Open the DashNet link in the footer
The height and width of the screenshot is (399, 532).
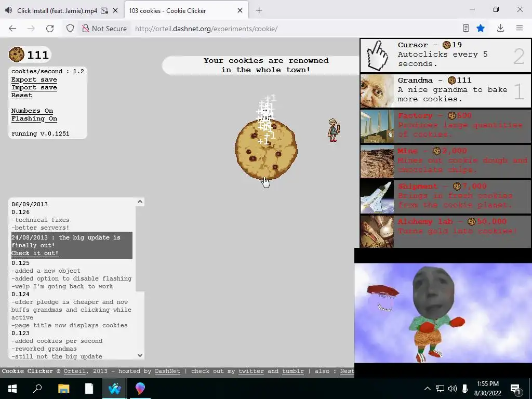[168, 371]
